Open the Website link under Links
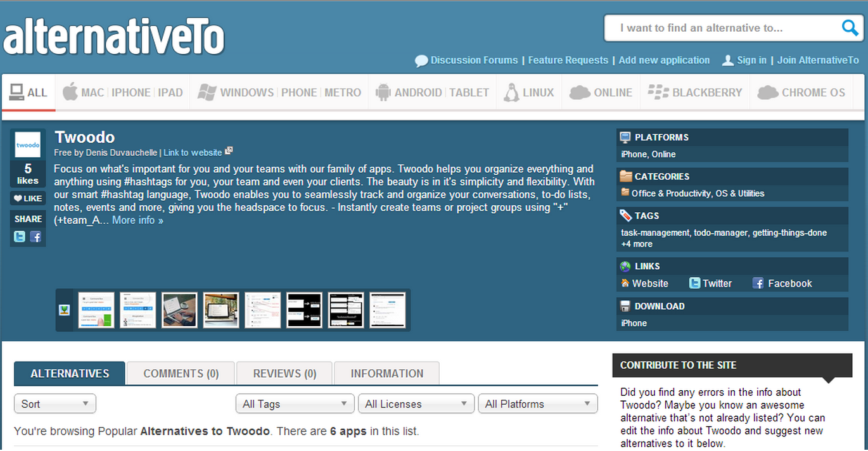The height and width of the screenshot is (451, 868). coord(650,284)
